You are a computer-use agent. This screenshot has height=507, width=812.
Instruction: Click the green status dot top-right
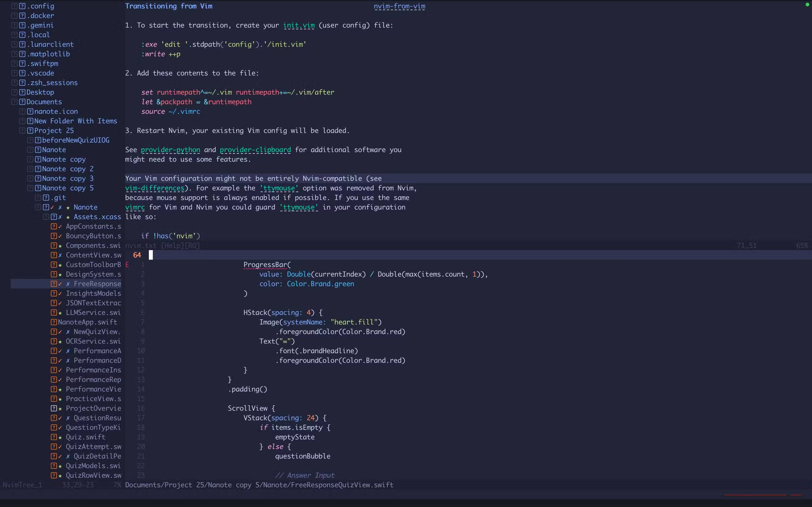click(x=807, y=4)
